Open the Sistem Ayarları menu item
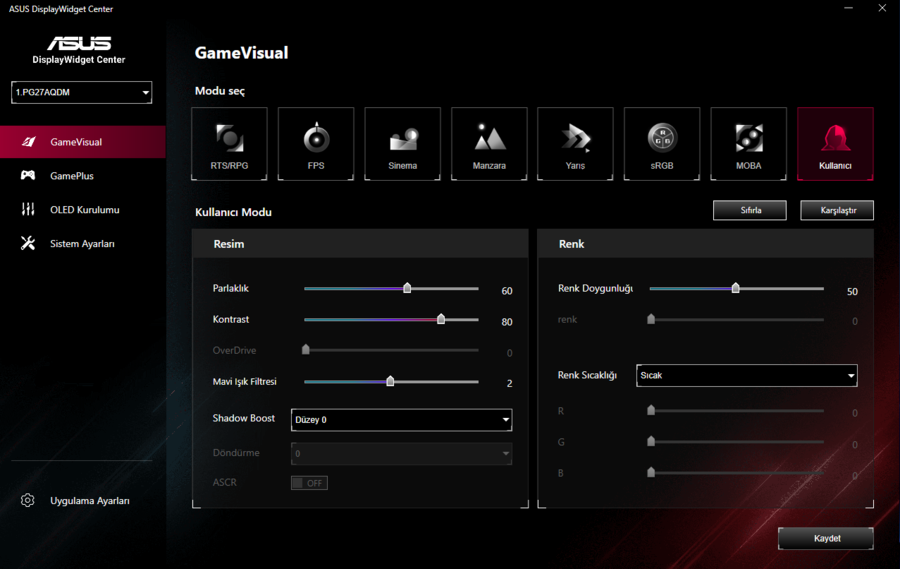 (83, 243)
